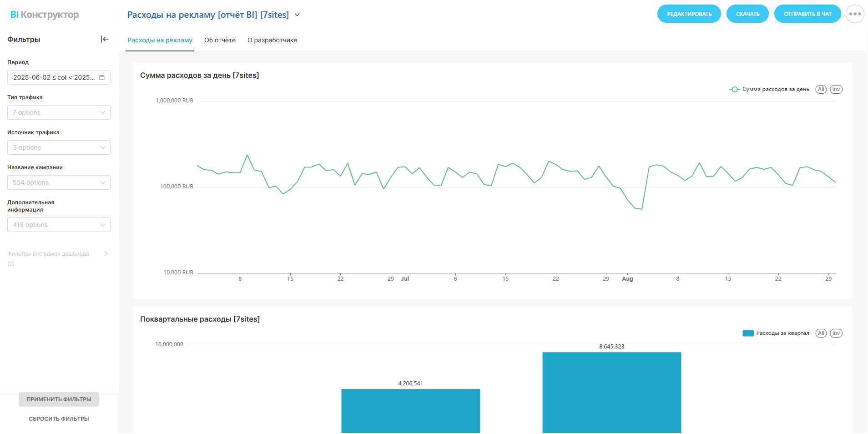
Task: Click All legend button on quarterly chart
Action: pos(821,333)
